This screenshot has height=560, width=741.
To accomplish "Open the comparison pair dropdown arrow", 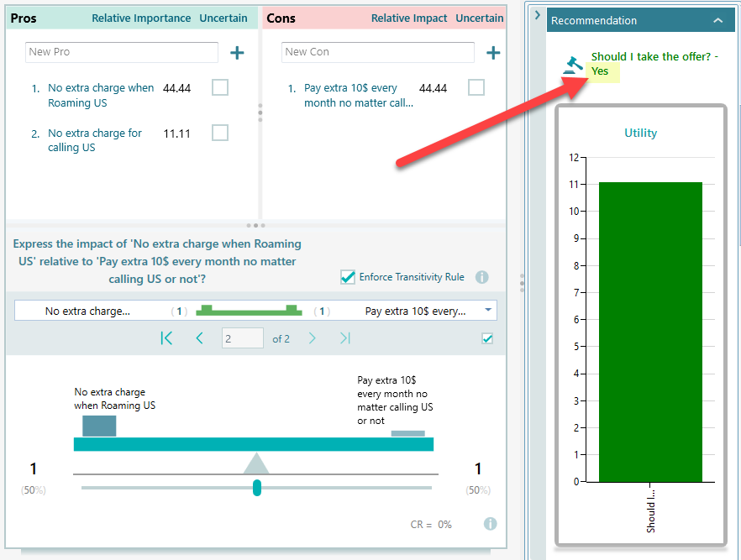I will [x=488, y=311].
